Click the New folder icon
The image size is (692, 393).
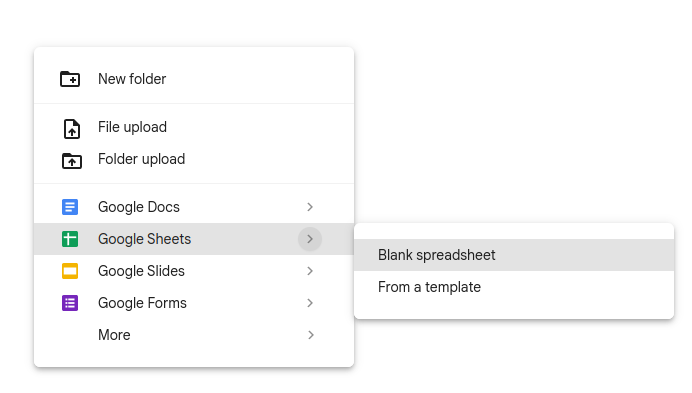70,79
